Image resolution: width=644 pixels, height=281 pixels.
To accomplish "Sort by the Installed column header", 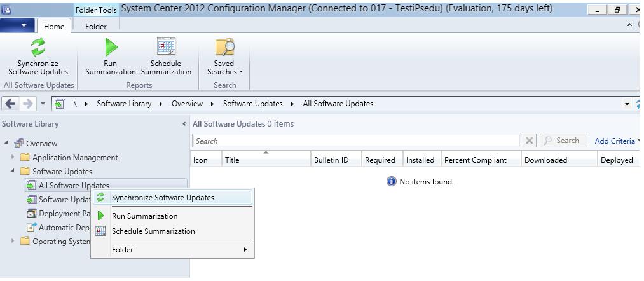I will [x=421, y=160].
